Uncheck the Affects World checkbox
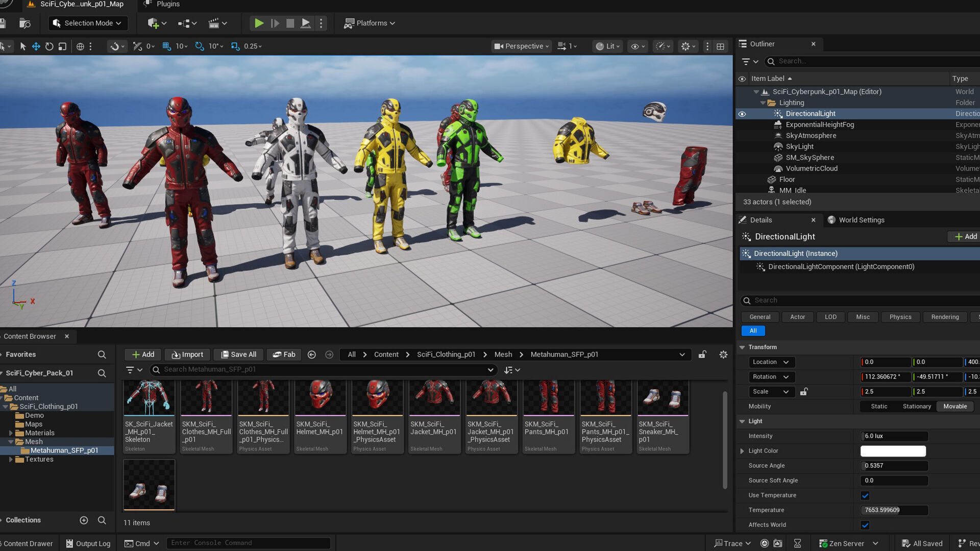The width and height of the screenshot is (980, 551). [x=865, y=525]
